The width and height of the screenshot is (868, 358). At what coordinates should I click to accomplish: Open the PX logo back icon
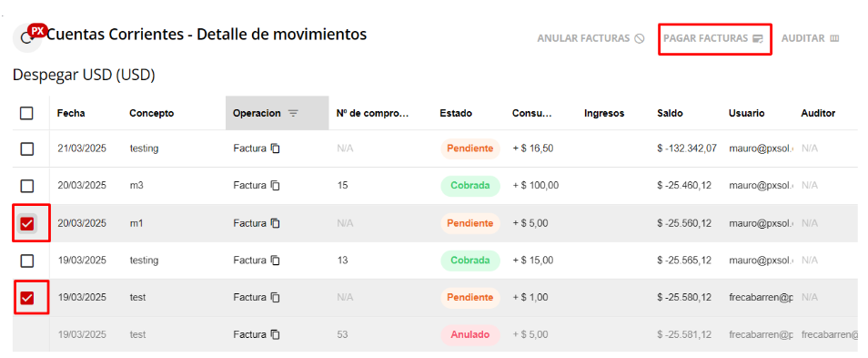pyautogui.click(x=27, y=38)
